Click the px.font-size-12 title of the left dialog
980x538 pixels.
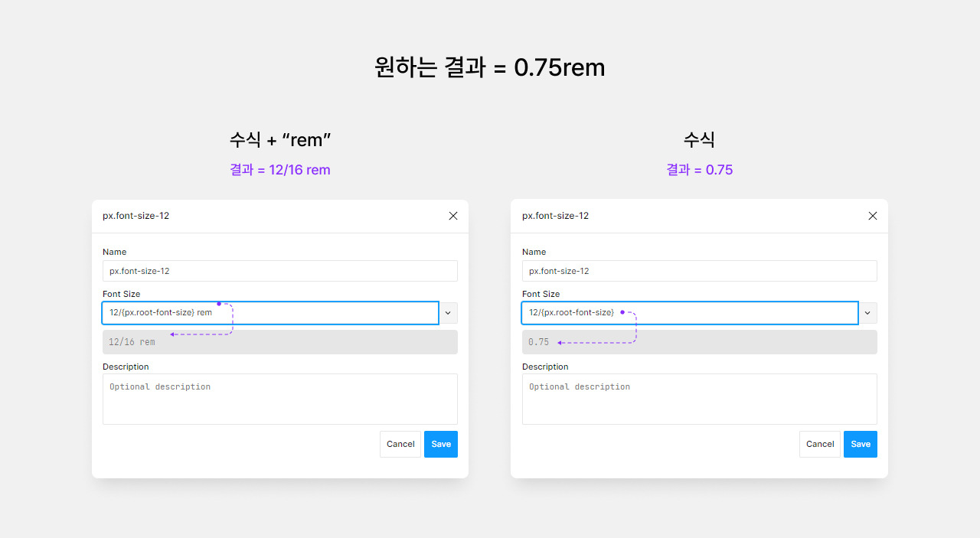click(x=136, y=216)
